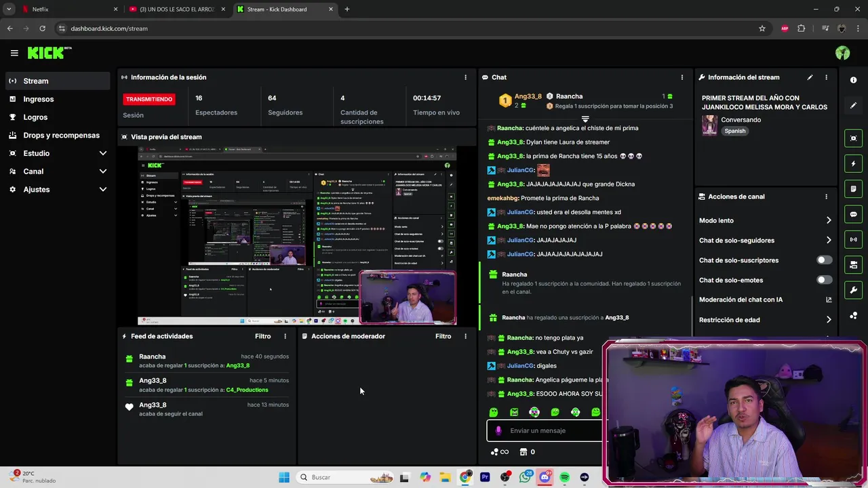Image resolution: width=868 pixels, height=488 pixels.
Task: Click Filtro in Feed de actividades
Action: [x=262, y=336]
